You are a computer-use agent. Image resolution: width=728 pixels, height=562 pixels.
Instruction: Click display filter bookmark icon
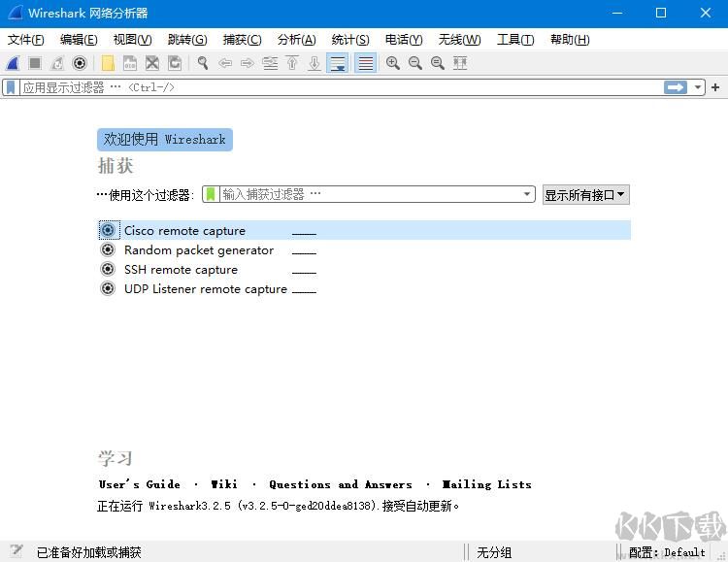pos(11,87)
